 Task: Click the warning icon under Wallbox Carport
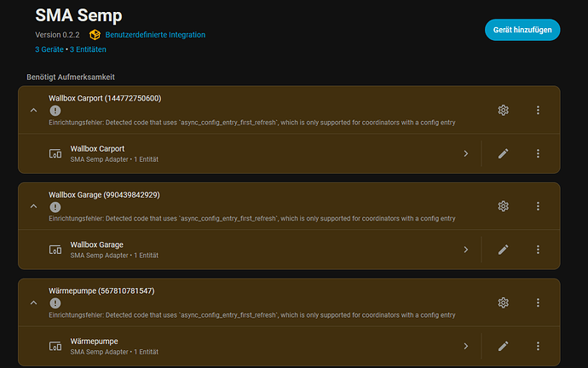pyautogui.click(x=55, y=111)
